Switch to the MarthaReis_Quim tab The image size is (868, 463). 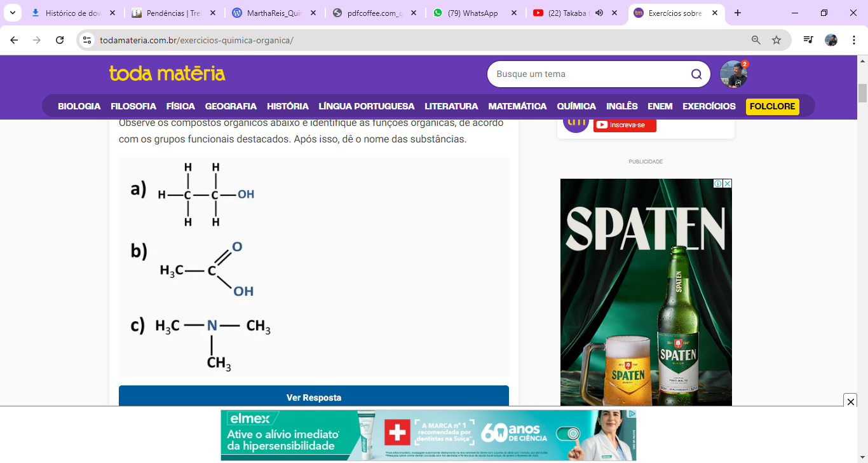pyautogui.click(x=272, y=13)
